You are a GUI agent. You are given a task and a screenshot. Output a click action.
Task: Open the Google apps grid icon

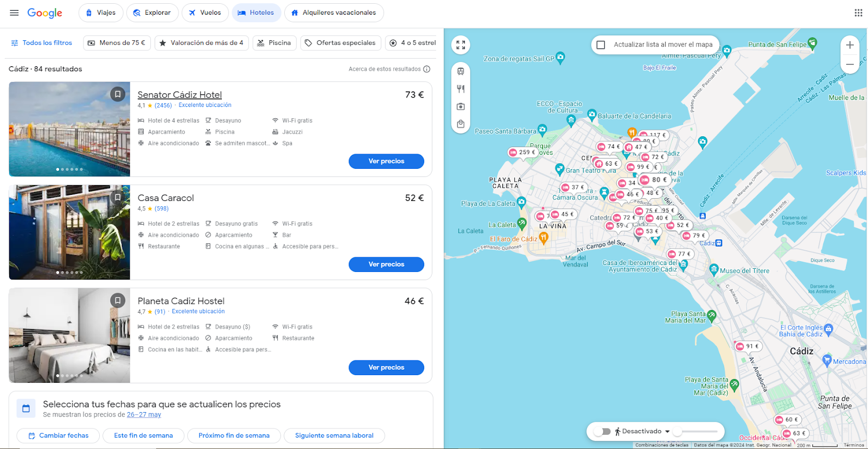click(858, 12)
